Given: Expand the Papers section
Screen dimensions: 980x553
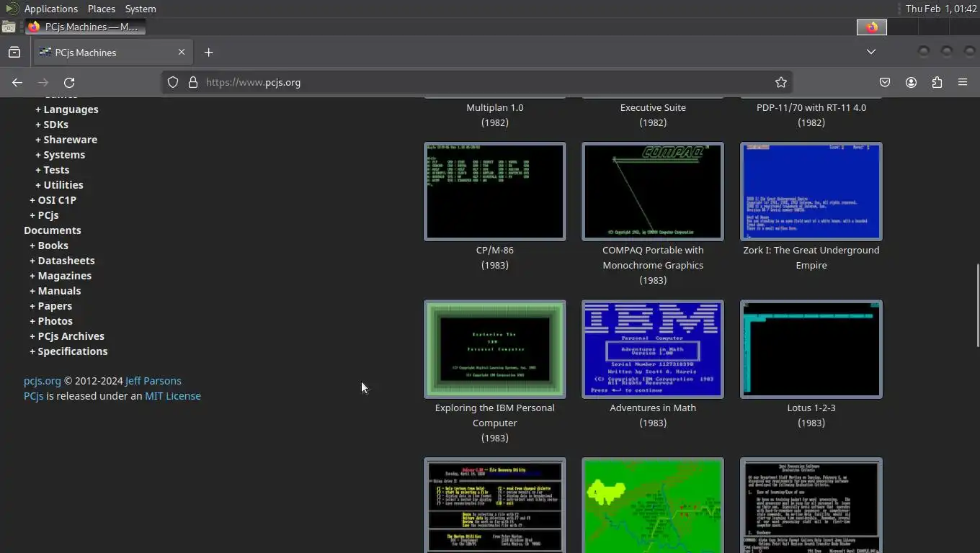Looking at the screenshot, I should (50, 306).
